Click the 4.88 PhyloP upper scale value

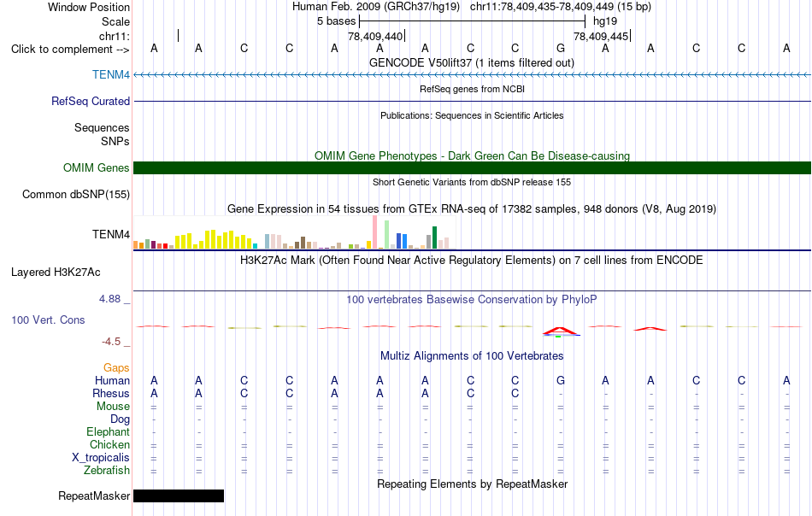[x=109, y=299]
